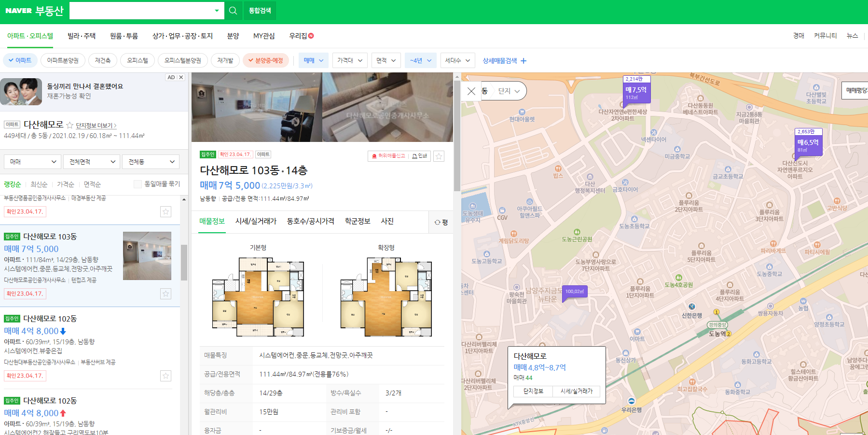Check the 동일매물 묶기 checkbox

(138, 184)
